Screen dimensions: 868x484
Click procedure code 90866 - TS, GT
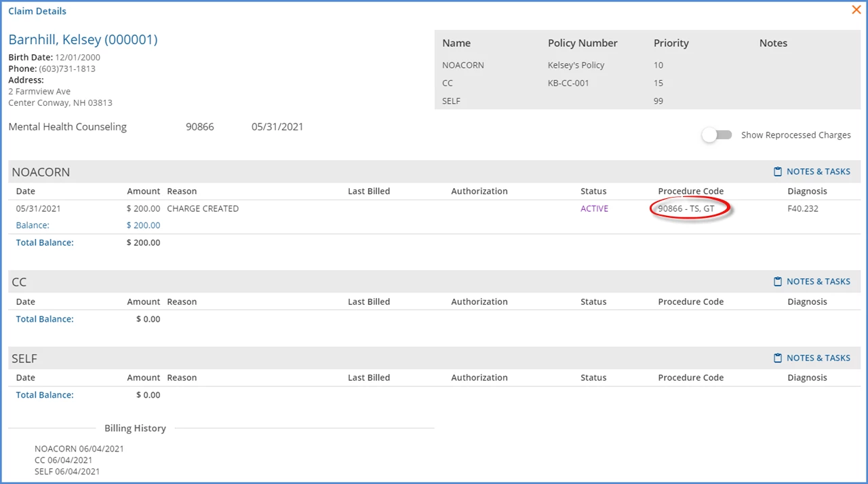tap(686, 208)
